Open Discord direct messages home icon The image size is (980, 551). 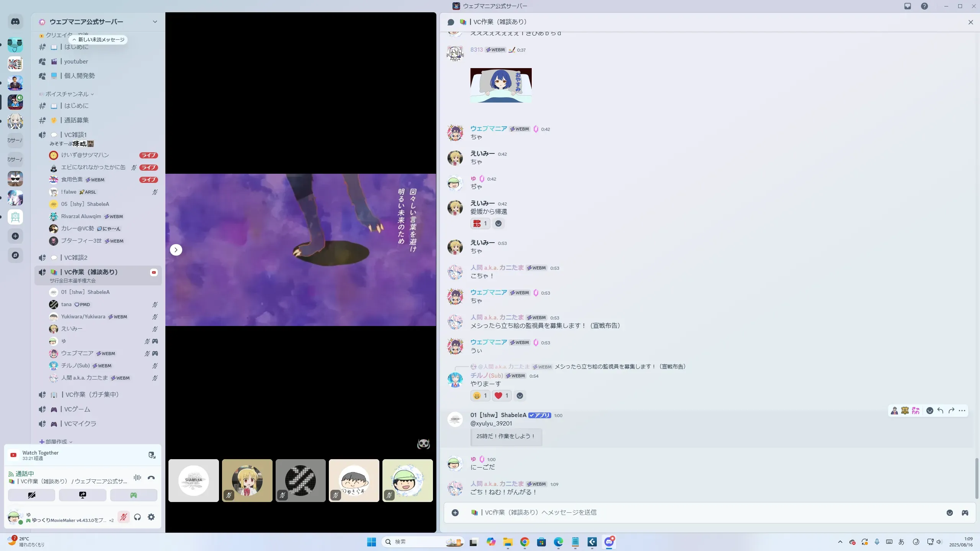[15, 22]
